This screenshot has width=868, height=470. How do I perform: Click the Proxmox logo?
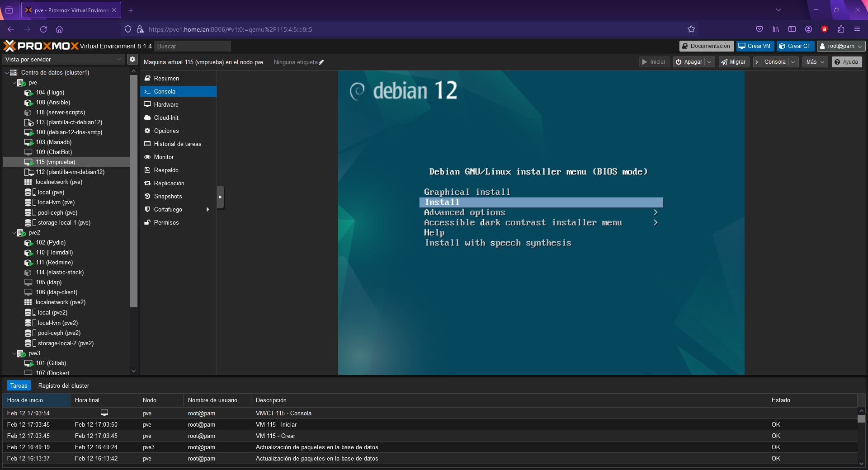41,46
